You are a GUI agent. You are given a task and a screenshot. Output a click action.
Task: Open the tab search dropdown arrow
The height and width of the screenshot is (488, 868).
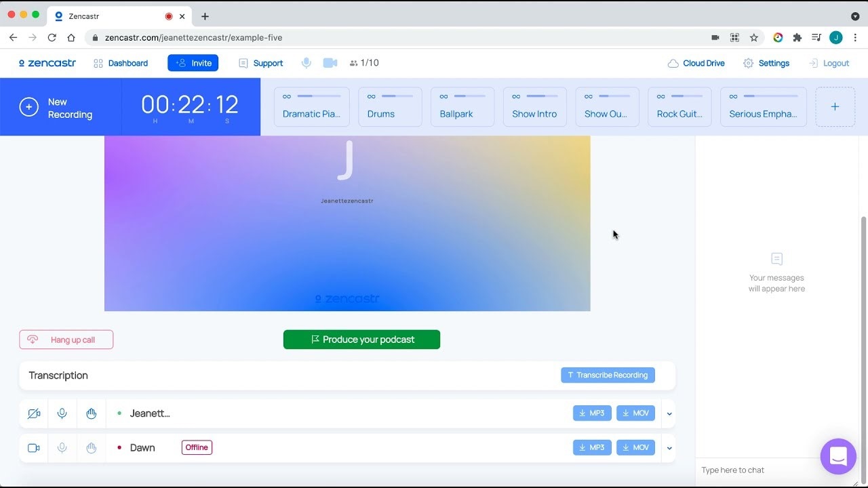(x=855, y=16)
